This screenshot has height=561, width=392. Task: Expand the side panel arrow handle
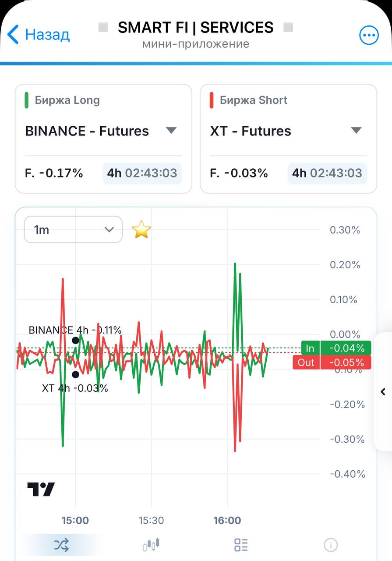pos(383,391)
